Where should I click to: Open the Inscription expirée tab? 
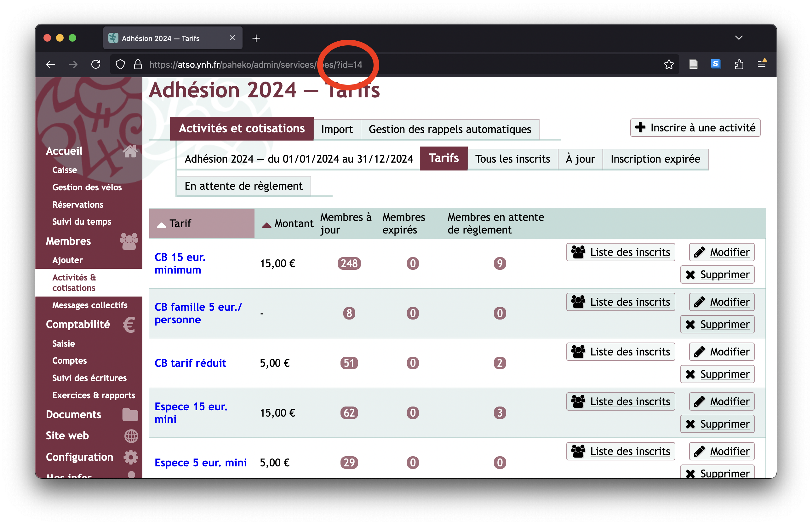coord(655,159)
